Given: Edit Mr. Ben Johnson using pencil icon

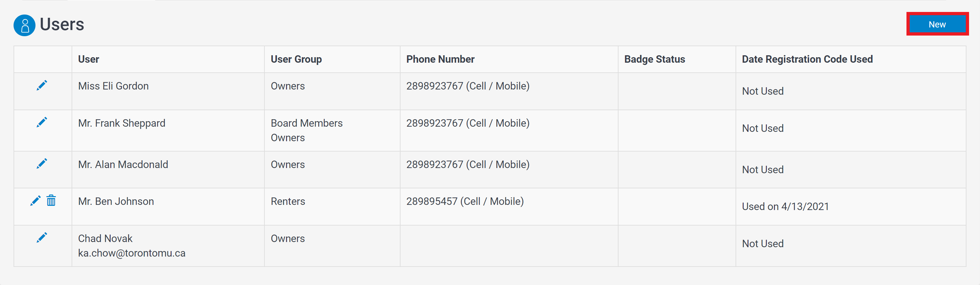Looking at the screenshot, I should tap(35, 201).
